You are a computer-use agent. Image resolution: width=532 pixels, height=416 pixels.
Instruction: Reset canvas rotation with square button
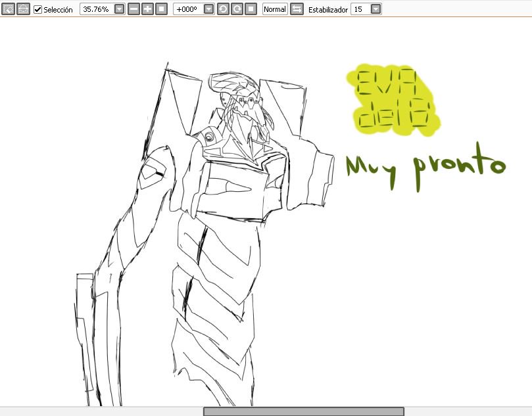click(251, 9)
